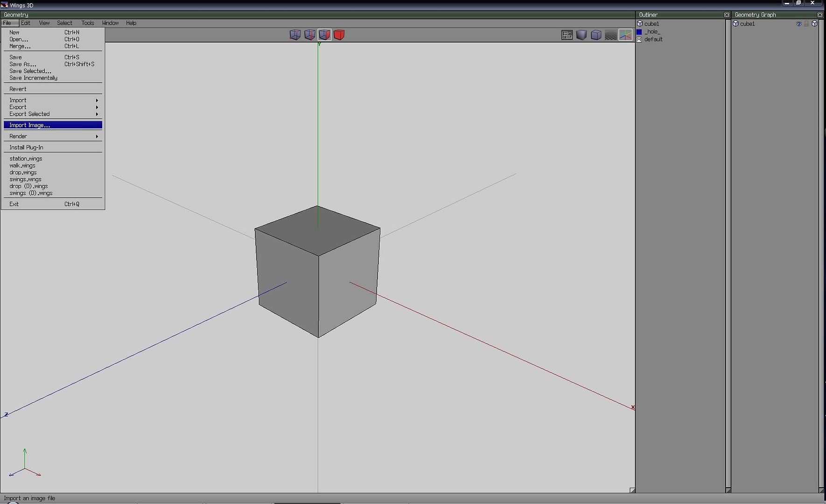Open the View menu
Image resolution: width=826 pixels, height=504 pixels.
[44, 23]
